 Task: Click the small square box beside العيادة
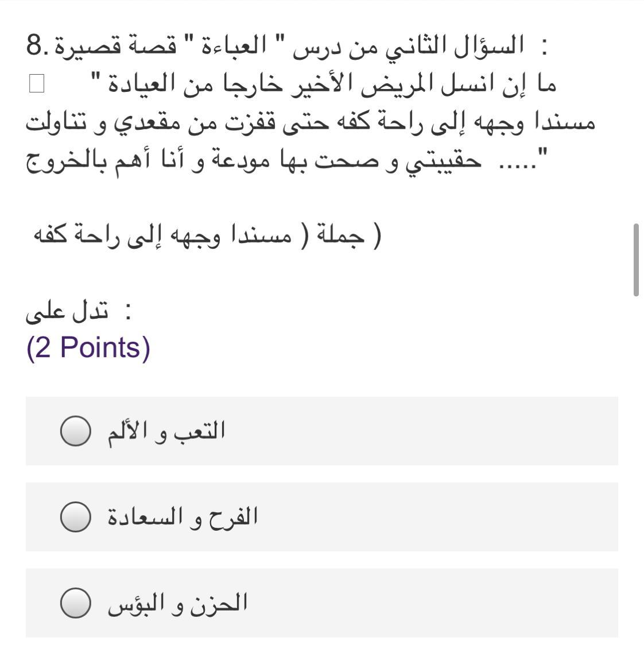click(36, 84)
